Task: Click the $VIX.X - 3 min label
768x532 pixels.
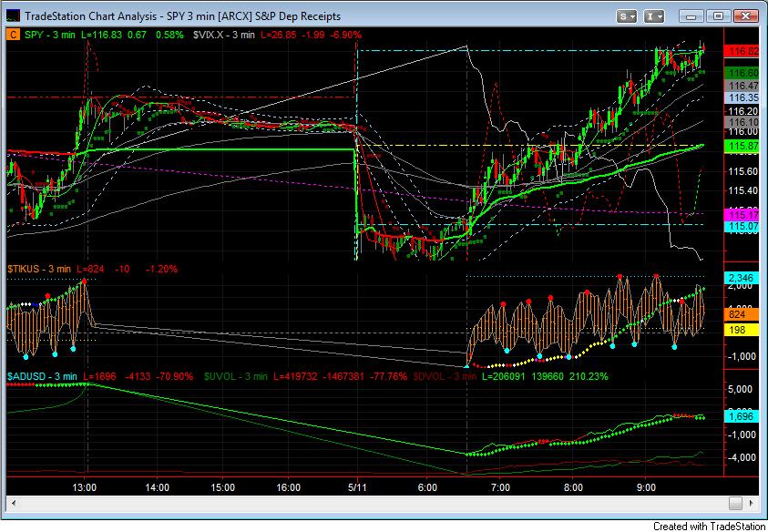Action: click(x=223, y=35)
